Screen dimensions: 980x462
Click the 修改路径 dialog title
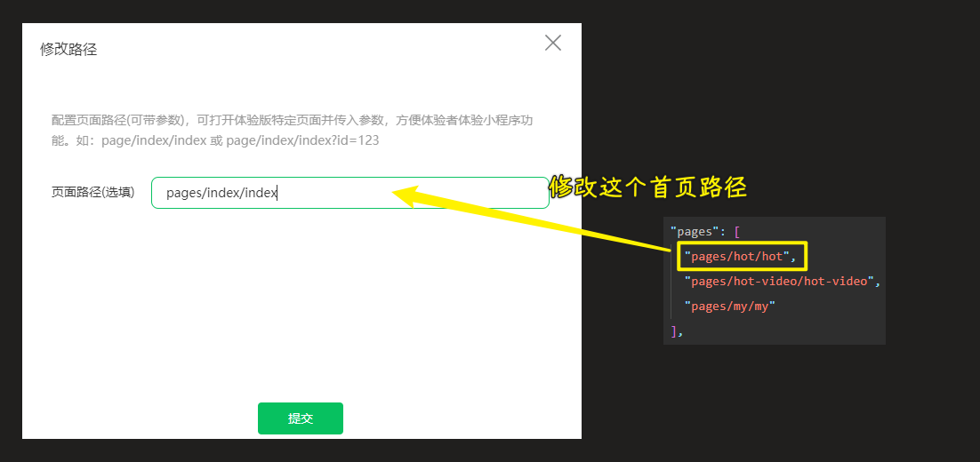68,50
